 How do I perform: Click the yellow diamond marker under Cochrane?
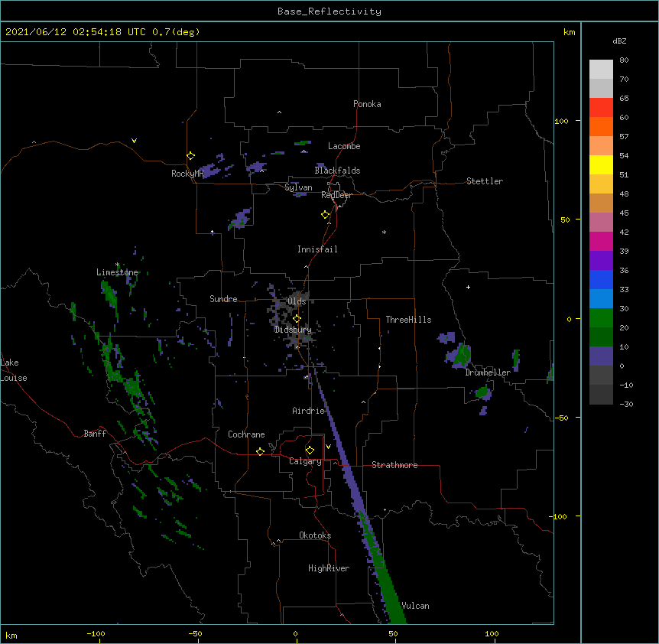coord(260,451)
